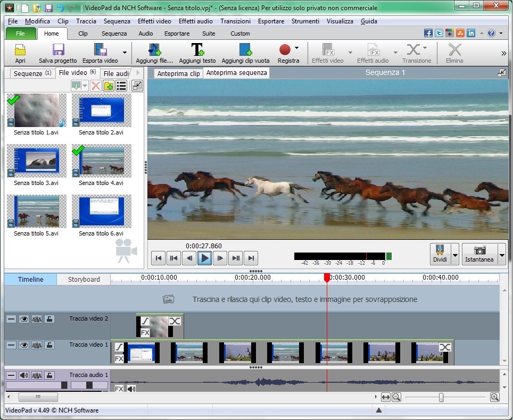513x420 pixels.
Task: Click the blue help question mark icon
Action: click(x=491, y=33)
